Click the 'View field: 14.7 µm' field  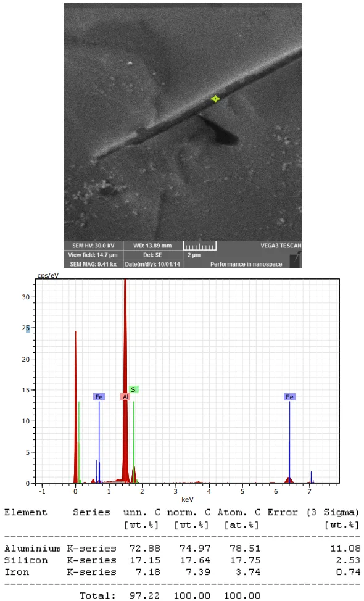[93, 255]
